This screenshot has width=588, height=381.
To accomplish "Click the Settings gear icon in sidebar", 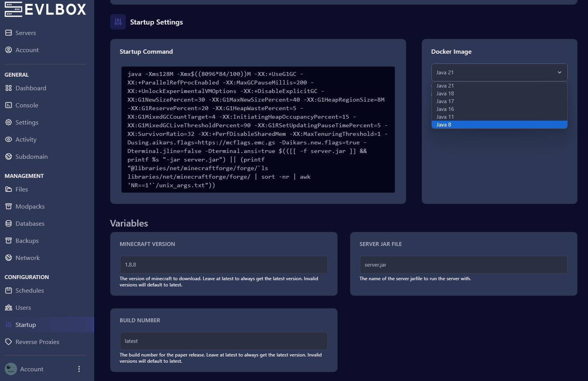I will (9, 122).
